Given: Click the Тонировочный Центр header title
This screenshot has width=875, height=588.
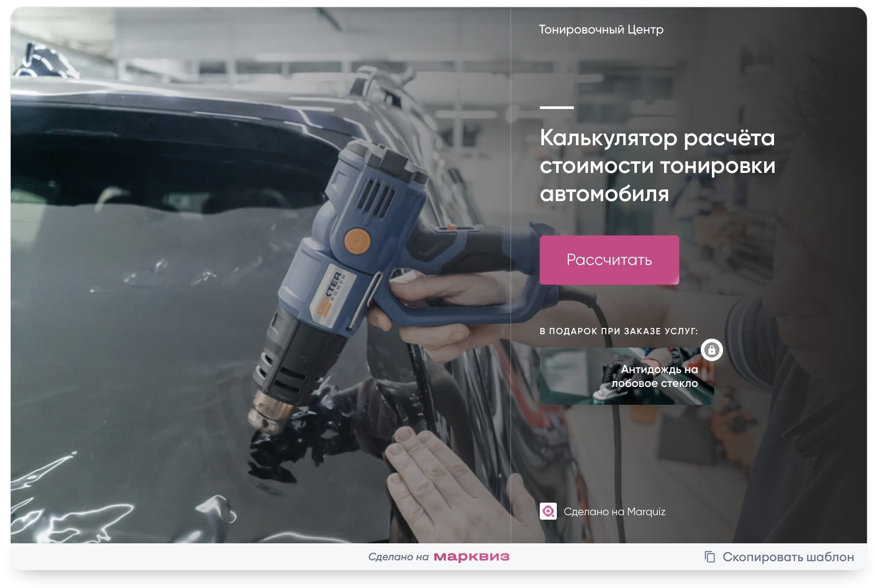Looking at the screenshot, I should [601, 30].
